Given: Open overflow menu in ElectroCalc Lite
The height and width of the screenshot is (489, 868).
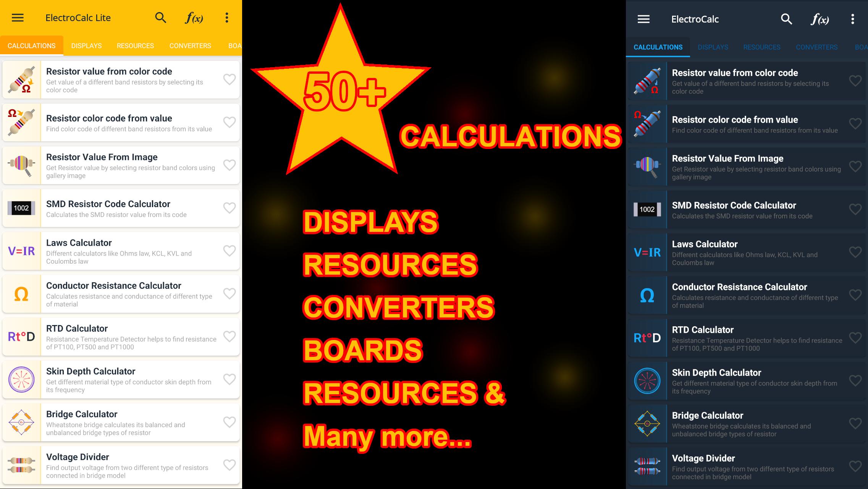Looking at the screenshot, I should 227,18.
